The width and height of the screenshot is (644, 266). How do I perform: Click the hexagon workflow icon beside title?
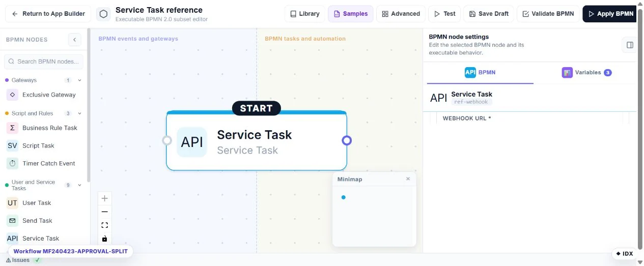pyautogui.click(x=103, y=14)
